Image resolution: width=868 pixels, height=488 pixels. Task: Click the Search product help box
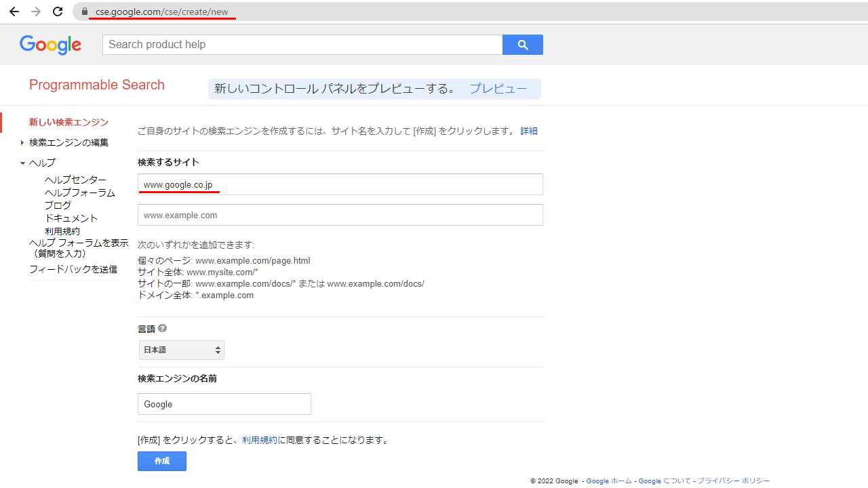click(x=302, y=44)
